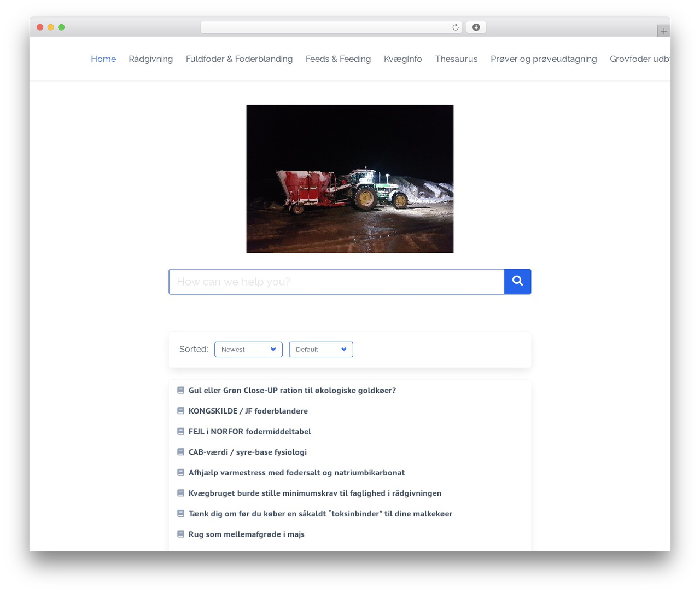Click the blue search magnifier button

tap(517, 282)
